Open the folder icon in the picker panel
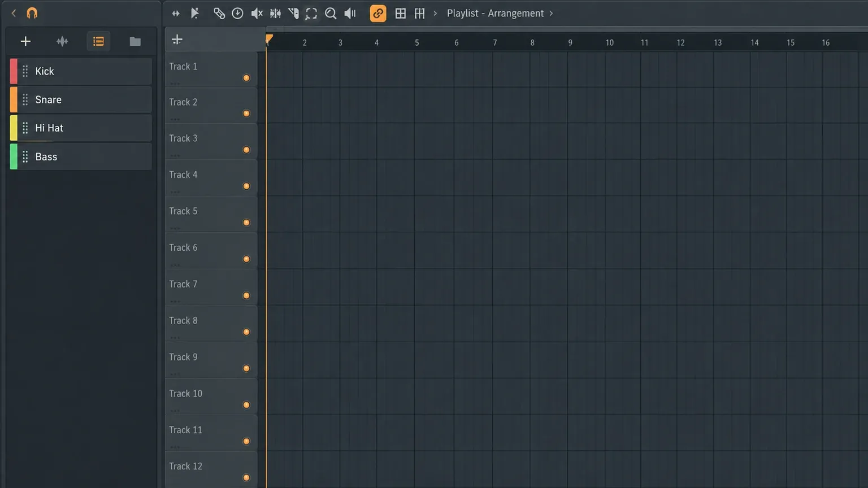Screen dimensions: 868x488 pyautogui.click(x=135, y=41)
